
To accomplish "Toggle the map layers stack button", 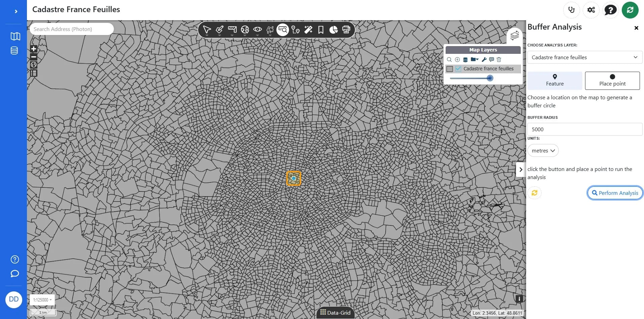I will click(x=514, y=35).
